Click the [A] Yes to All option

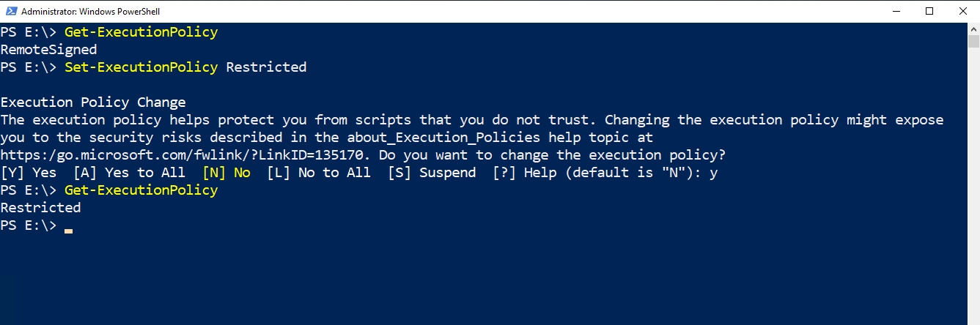point(129,173)
